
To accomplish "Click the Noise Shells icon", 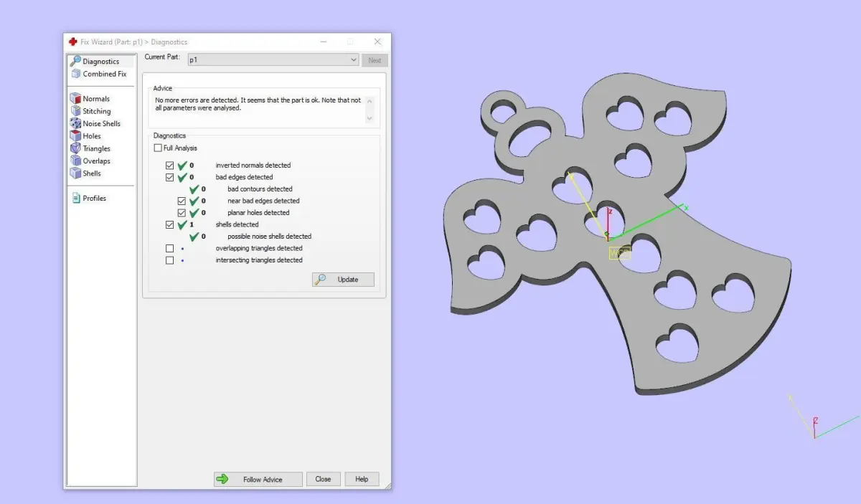I will (x=75, y=123).
